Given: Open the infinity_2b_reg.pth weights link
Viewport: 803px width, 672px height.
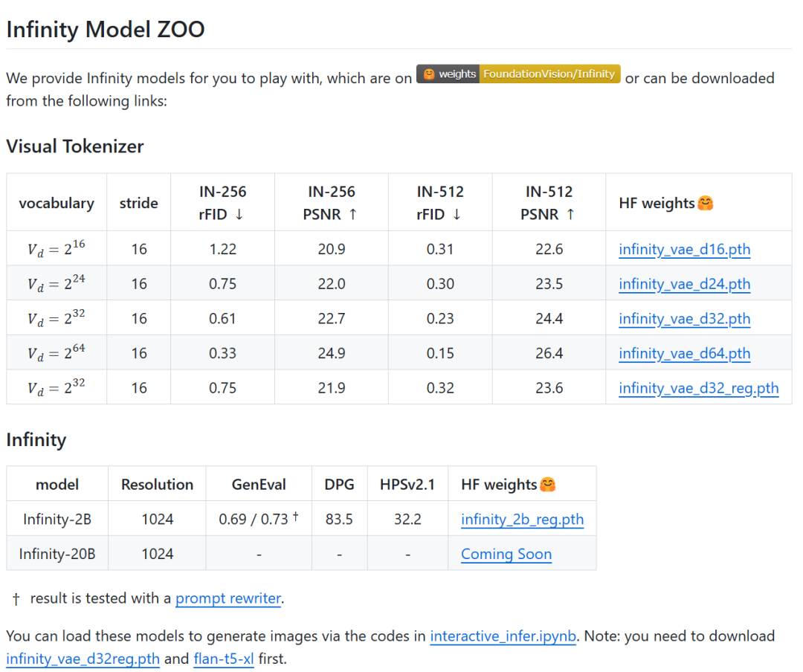Looking at the screenshot, I should (x=522, y=520).
